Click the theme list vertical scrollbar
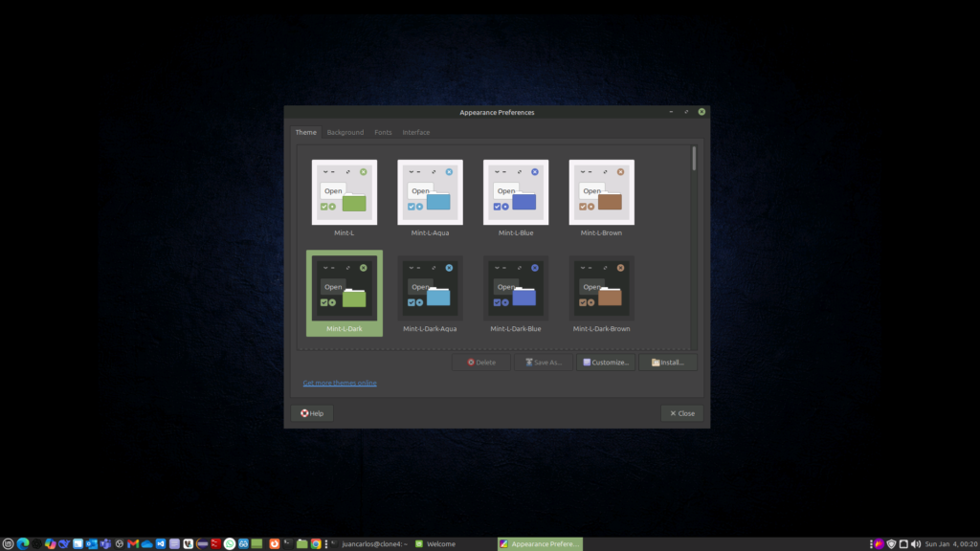This screenshot has width=980, height=551. point(694,159)
